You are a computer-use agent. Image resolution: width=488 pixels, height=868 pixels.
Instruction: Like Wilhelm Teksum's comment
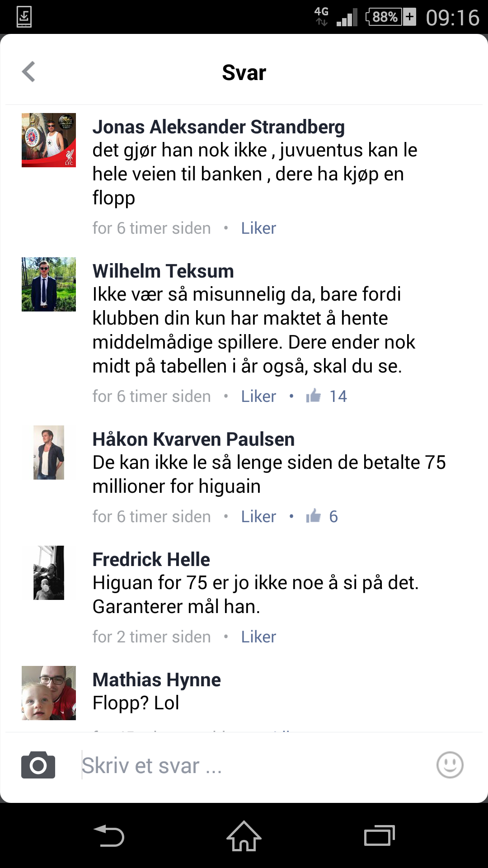(x=258, y=396)
